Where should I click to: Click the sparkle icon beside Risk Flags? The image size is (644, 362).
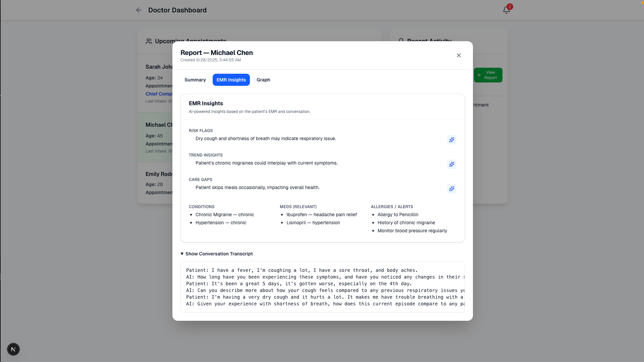(x=451, y=140)
